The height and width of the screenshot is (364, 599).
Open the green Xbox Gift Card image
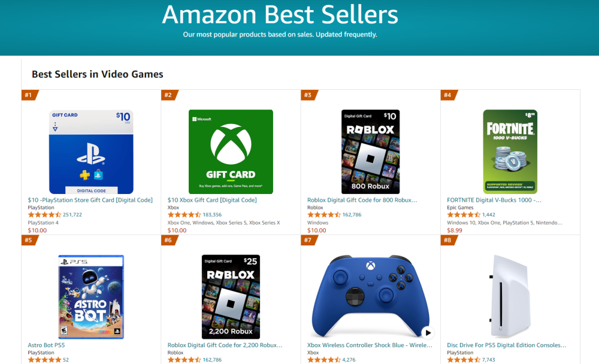tap(231, 151)
